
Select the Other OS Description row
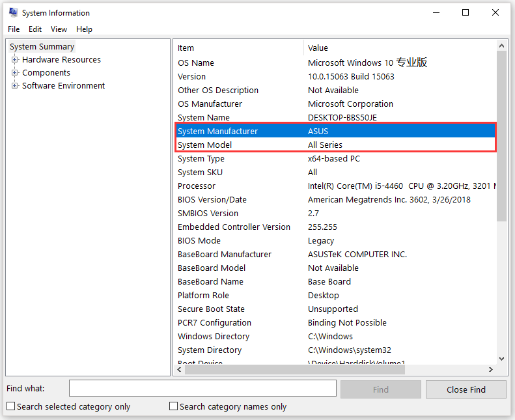click(335, 91)
